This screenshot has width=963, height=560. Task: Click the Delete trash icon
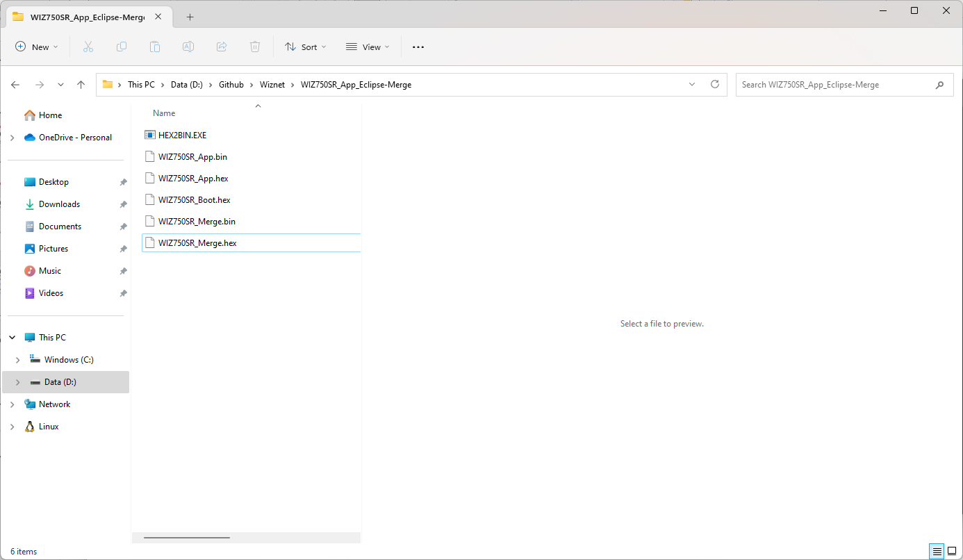[x=255, y=47]
